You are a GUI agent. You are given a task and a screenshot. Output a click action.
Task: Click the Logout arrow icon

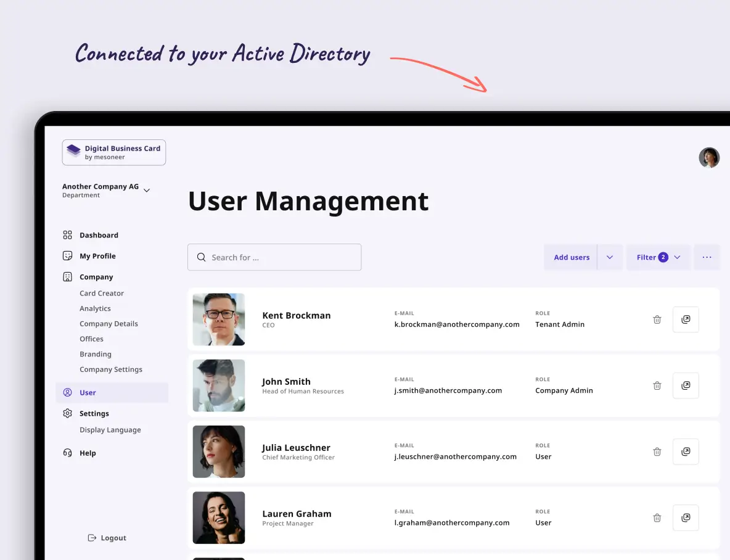tap(92, 538)
